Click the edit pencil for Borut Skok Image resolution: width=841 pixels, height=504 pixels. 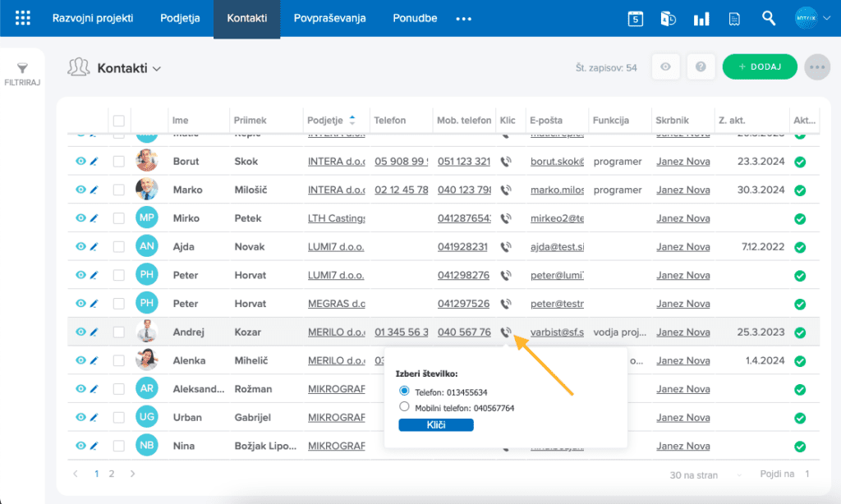pos(94,162)
